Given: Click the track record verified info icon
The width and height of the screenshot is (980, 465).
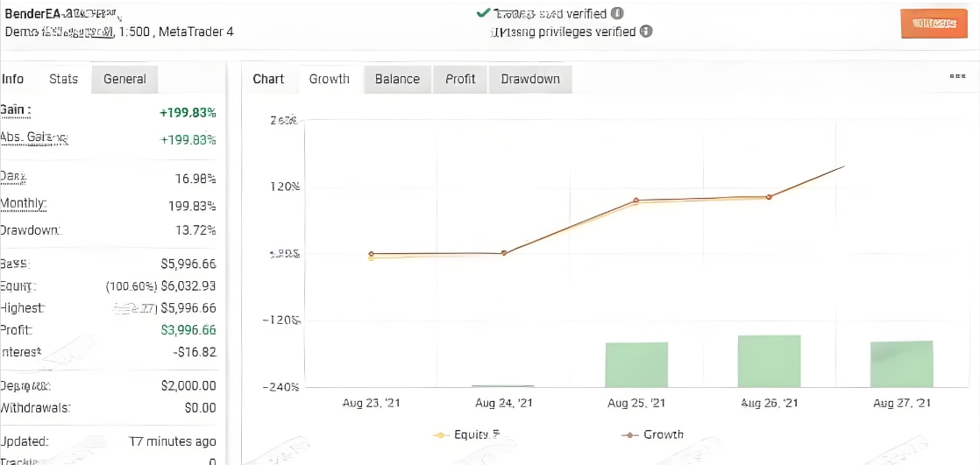Looking at the screenshot, I should pyautogui.click(x=617, y=14).
